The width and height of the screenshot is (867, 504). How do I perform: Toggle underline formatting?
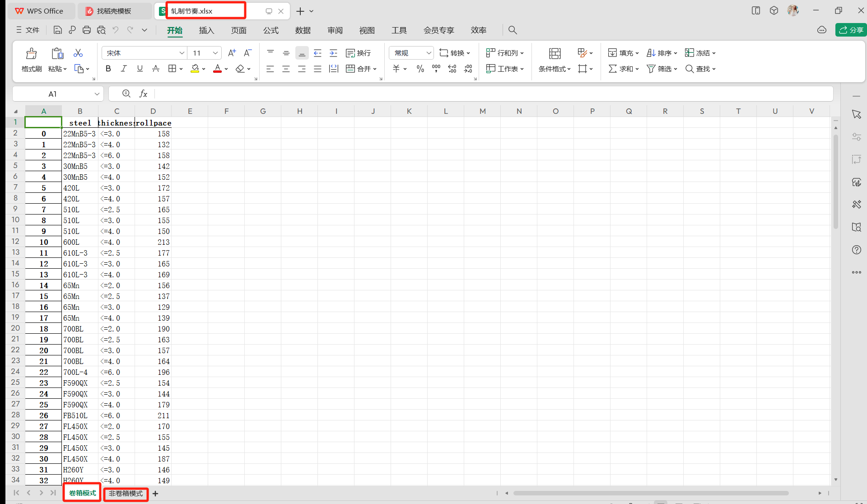[x=140, y=69]
